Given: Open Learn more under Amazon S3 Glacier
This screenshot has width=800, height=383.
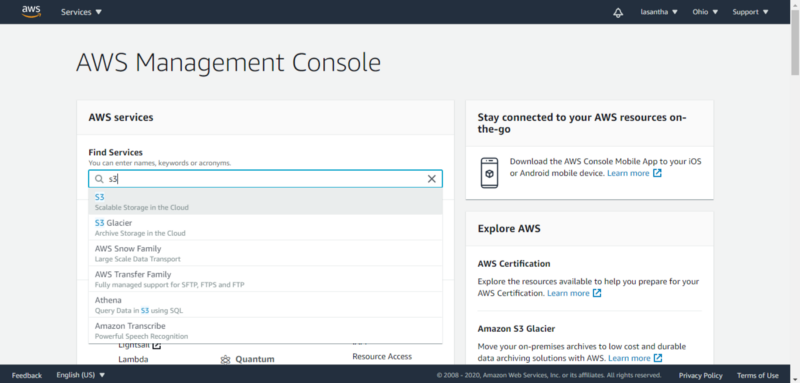Looking at the screenshot, I should coord(629,358).
